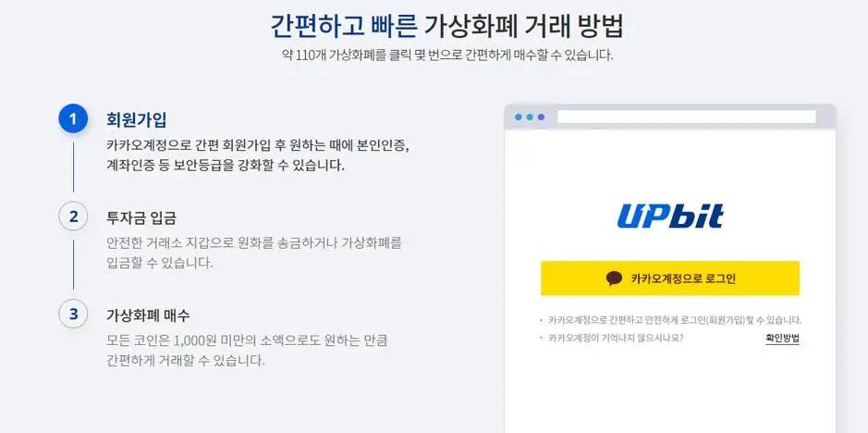
Task: Click the 회원가입 step description paragraph
Action: tap(258, 155)
